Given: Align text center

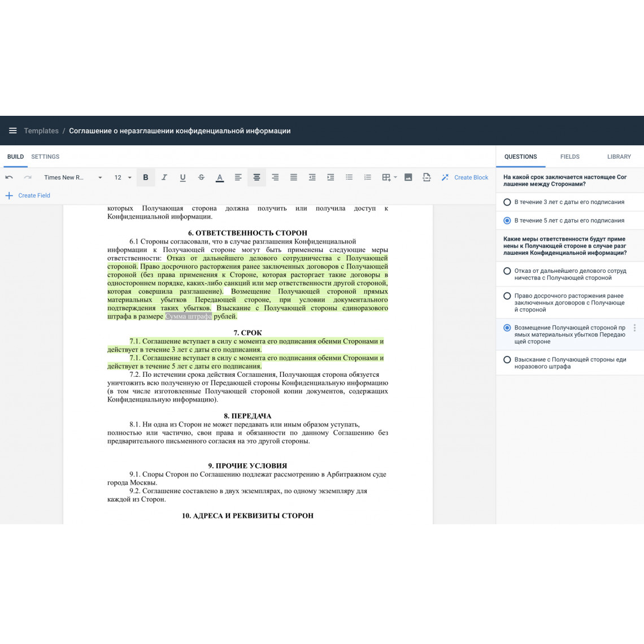Looking at the screenshot, I should click(x=256, y=177).
